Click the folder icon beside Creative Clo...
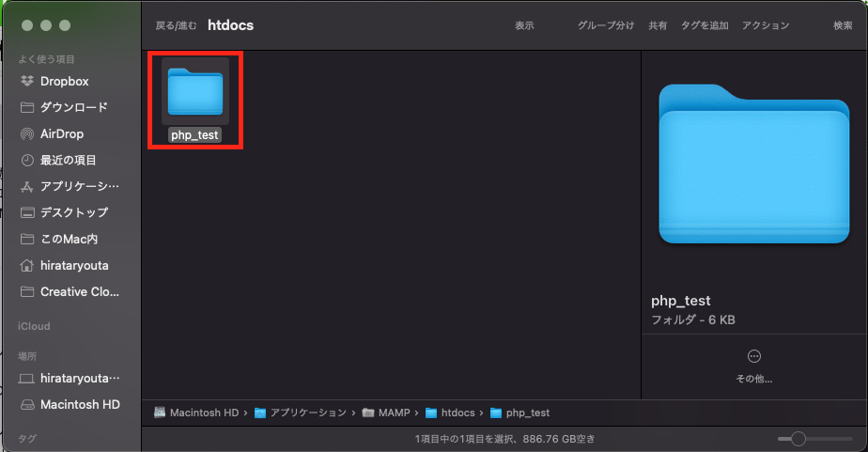 [x=26, y=292]
